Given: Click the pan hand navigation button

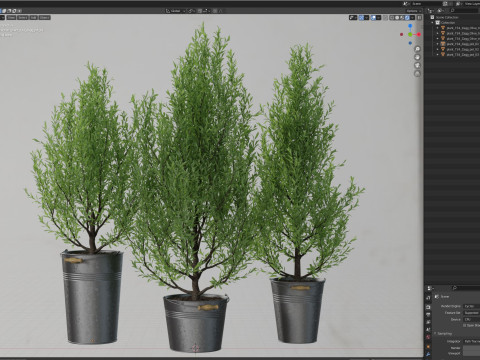Looking at the screenshot, I should click(x=417, y=57).
